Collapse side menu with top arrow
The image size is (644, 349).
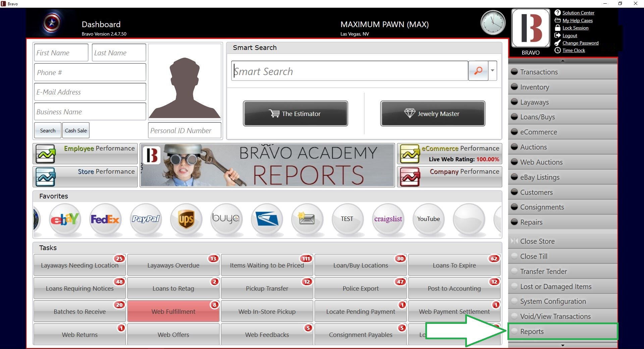point(563,61)
